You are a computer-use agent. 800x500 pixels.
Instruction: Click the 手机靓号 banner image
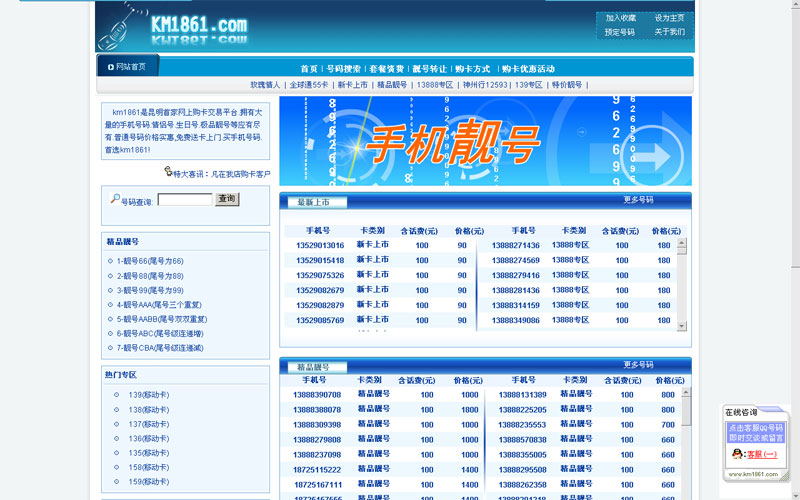click(485, 141)
